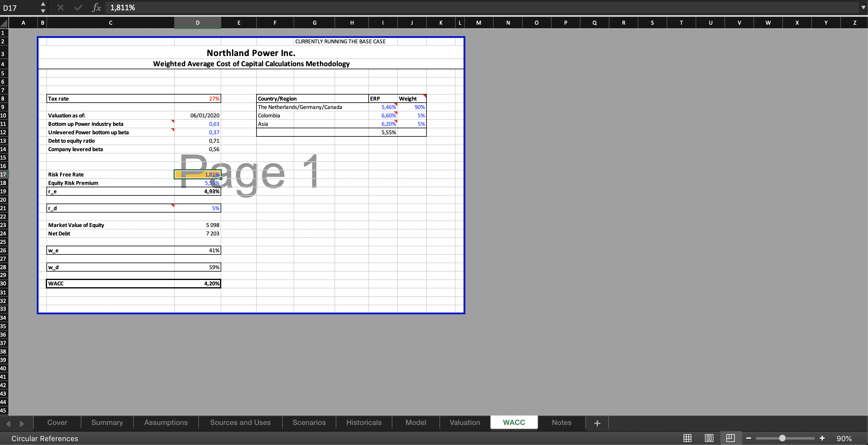Select the WACC 4,20% cell

point(197,283)
